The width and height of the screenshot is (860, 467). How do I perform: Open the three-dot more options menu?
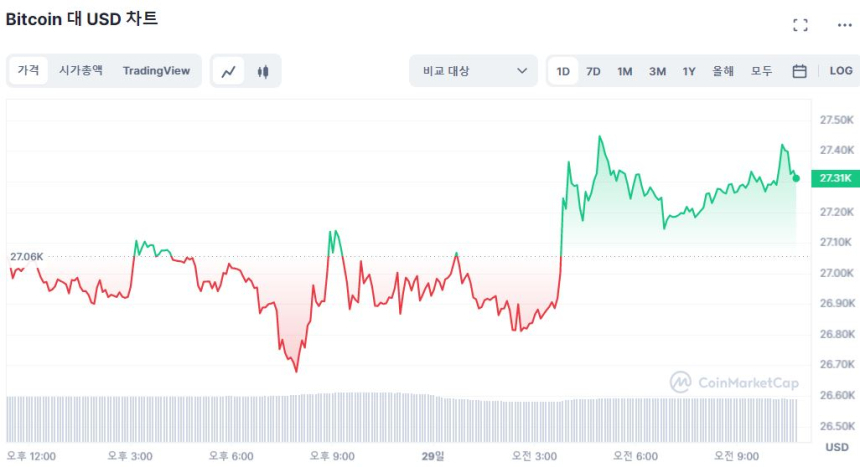point(844,25)
